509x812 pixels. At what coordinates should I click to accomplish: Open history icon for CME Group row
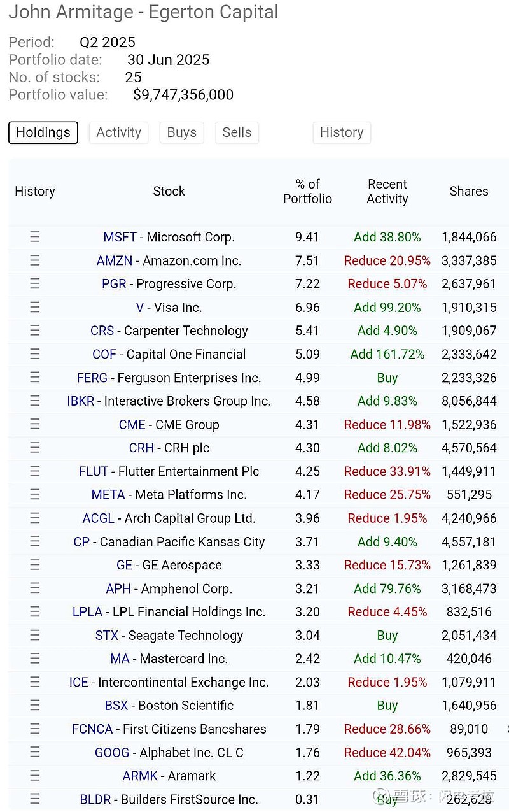(x=35, y=425)
